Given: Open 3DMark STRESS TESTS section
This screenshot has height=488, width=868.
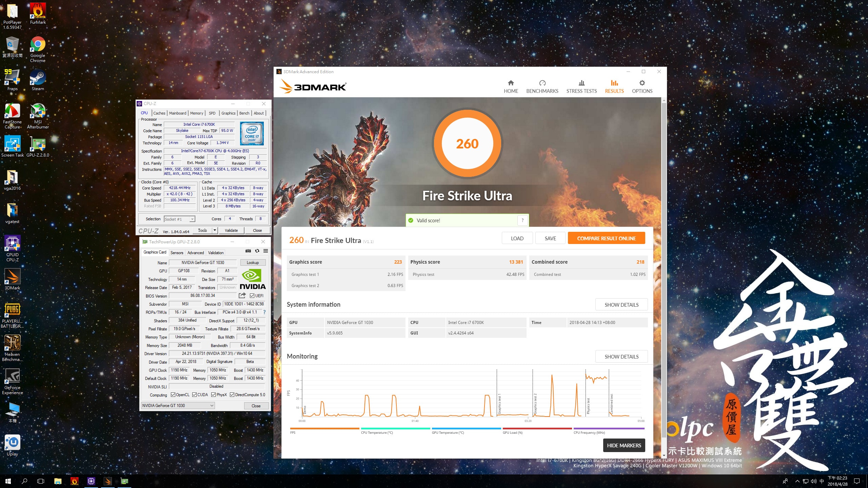Looking at the screenshot, I should point(581,87).
